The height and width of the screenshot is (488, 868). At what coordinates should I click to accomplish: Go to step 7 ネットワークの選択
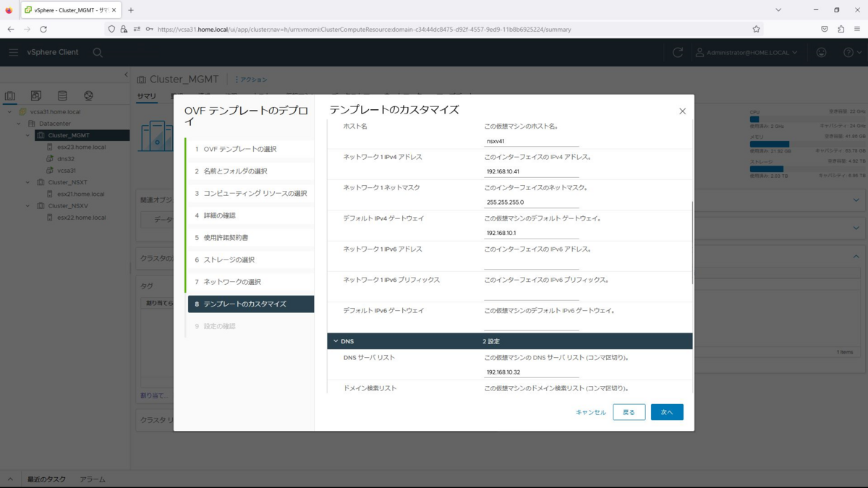coord(250,282)
